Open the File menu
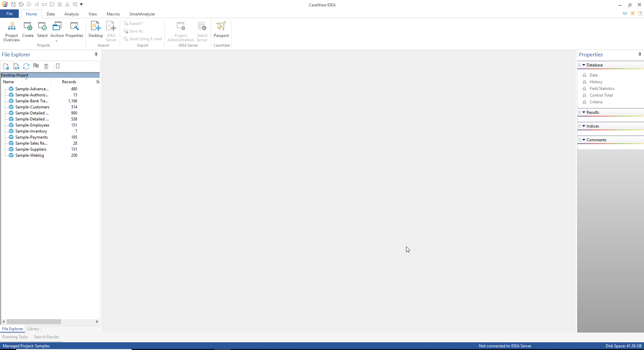The width and height of the screenshot is (644, 350). 9,14
